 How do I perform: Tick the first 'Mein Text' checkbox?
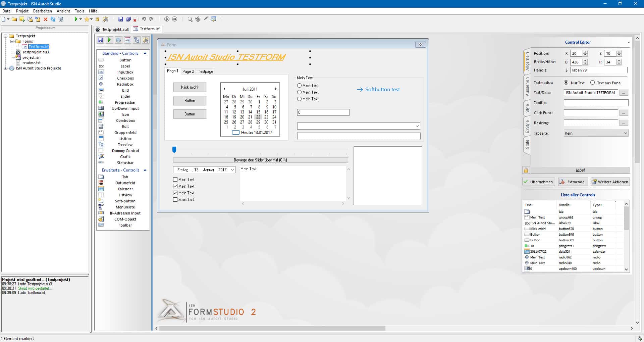click(175, 180)
